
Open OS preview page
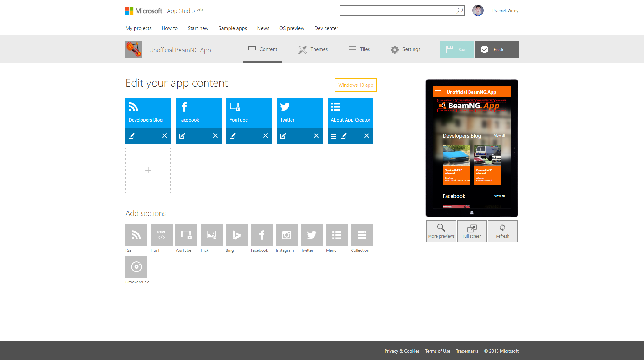tap(292, 28)
